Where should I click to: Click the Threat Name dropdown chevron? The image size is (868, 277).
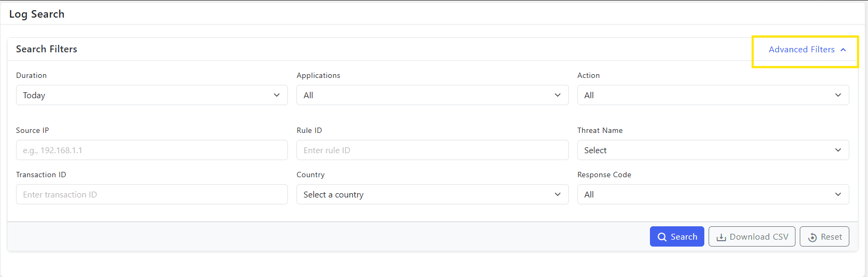(838, 150)
